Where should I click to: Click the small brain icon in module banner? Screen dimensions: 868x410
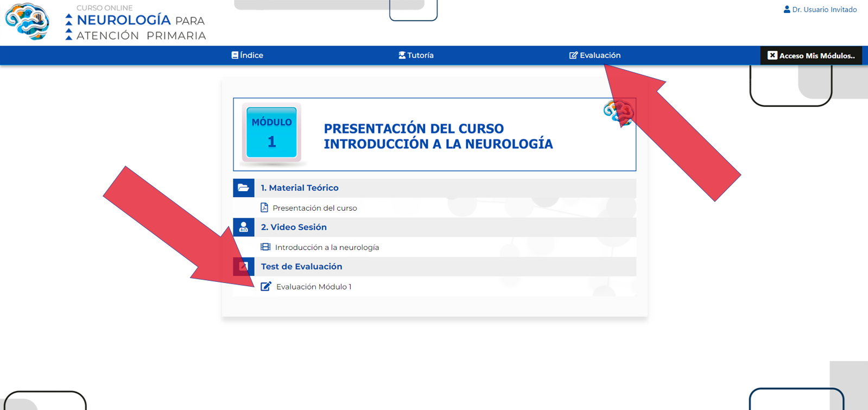619,112
